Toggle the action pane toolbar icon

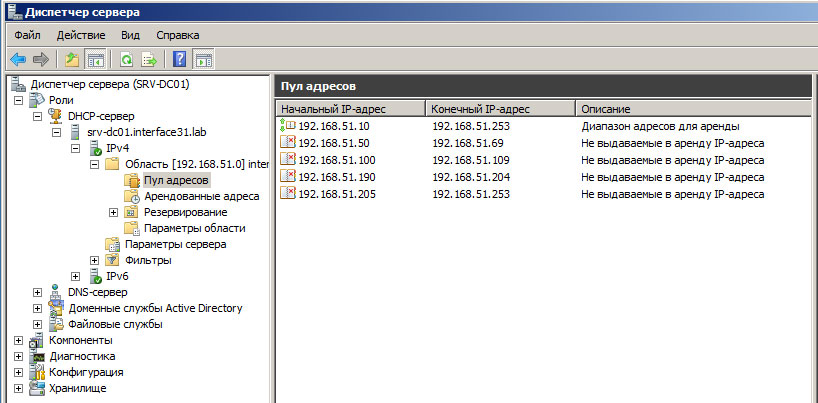(203, 60)
